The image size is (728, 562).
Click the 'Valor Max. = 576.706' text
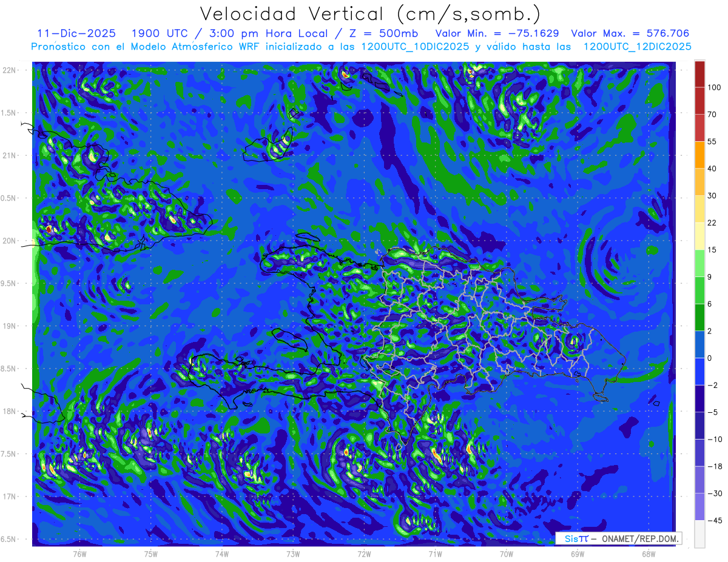[630, 33]
